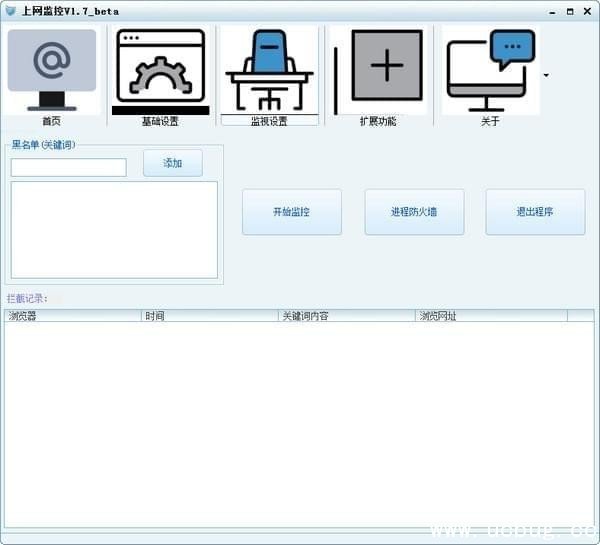Select the 监视设置 desk chair icon
This screenshot has height=545, width=600.
tap(269, 71)
